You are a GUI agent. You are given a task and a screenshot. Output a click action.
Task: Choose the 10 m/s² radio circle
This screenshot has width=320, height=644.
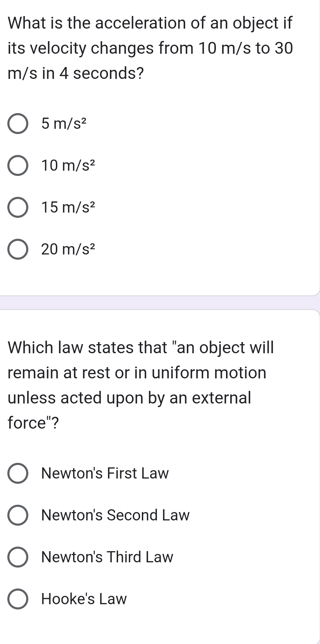(17, 165)
